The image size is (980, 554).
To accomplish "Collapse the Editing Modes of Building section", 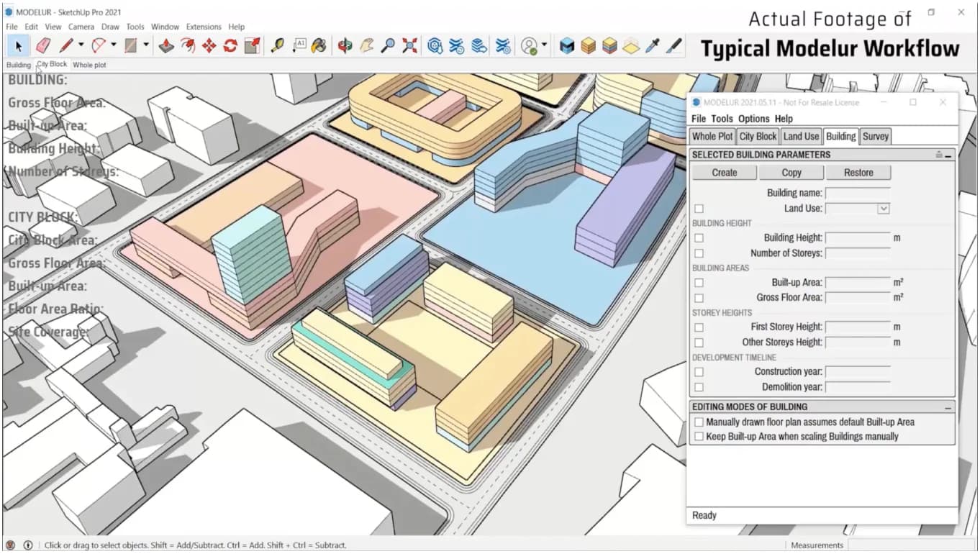I will pyautogui.click(x=948, y=407).
